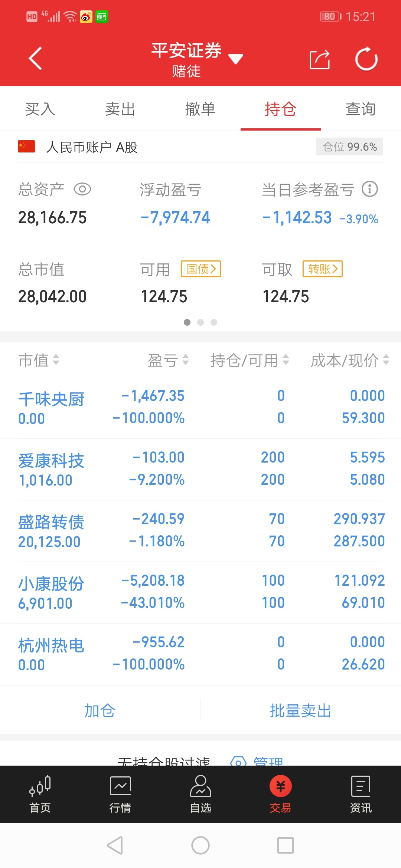This screenshot has width=401, height=868.
Task: Tap the 交易 yen icon
Action: [281, 786]
